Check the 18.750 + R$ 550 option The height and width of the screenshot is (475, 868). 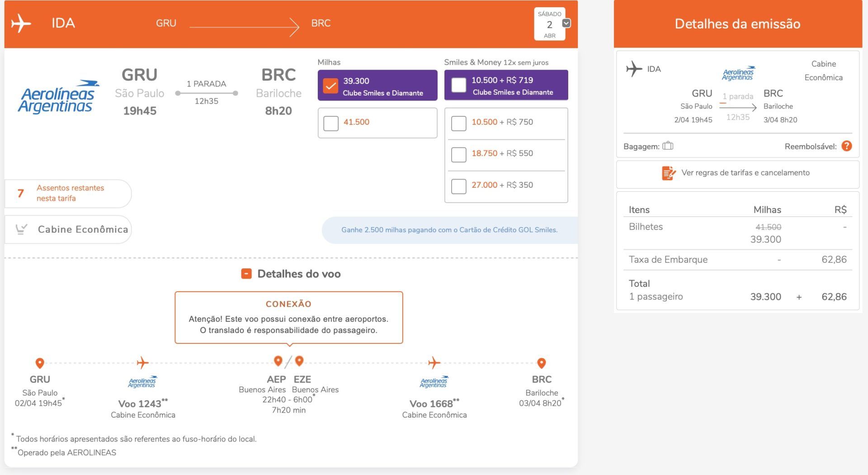458,154
